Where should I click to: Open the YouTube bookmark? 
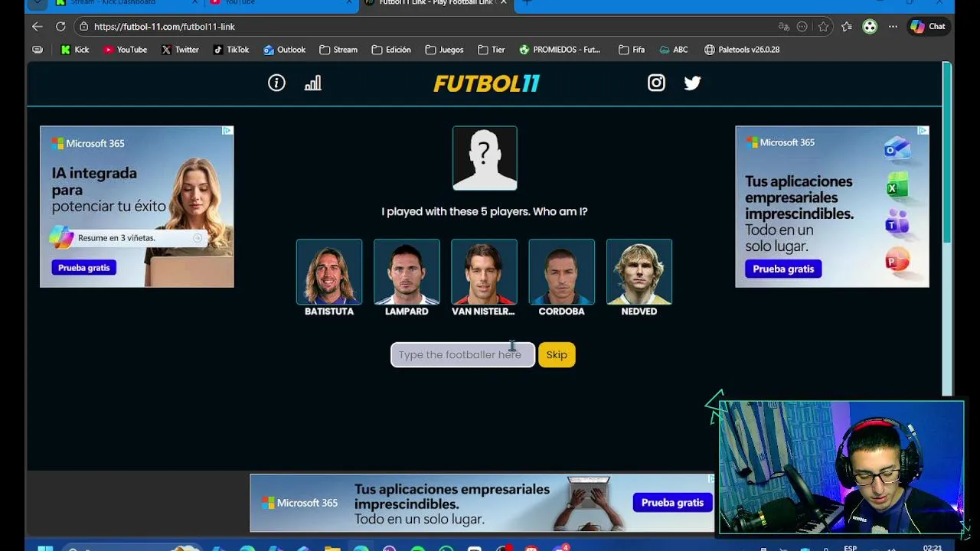tap(125, 50)
